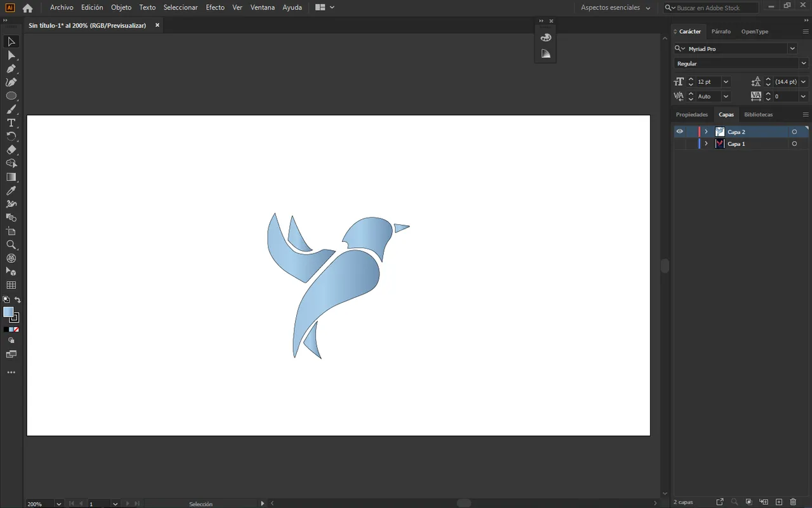
Task: Expand Capa 1 layer contents
Action: [706, 144]
